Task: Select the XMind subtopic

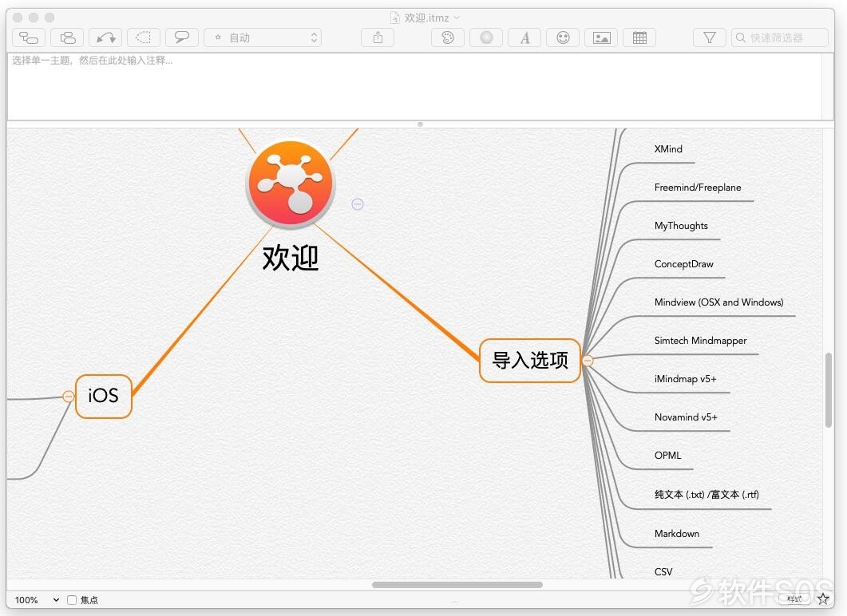Action: point(668,149)
